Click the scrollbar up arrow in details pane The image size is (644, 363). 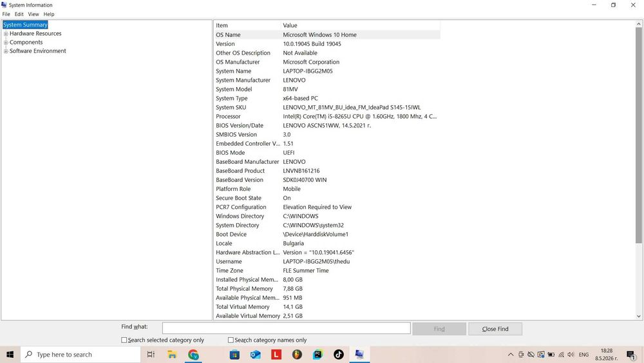639,25
